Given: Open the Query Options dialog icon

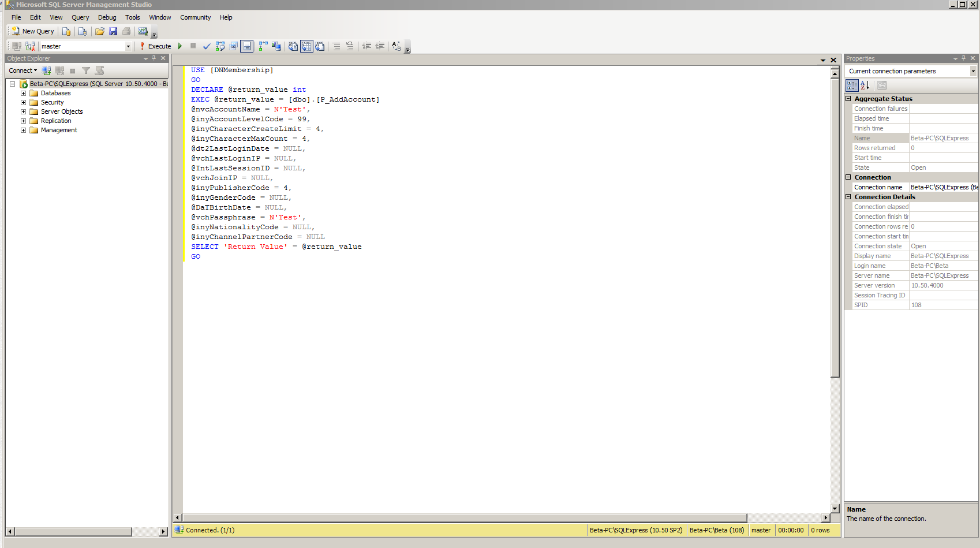Looking at the screenshot, I should click(x=234, y=46).
